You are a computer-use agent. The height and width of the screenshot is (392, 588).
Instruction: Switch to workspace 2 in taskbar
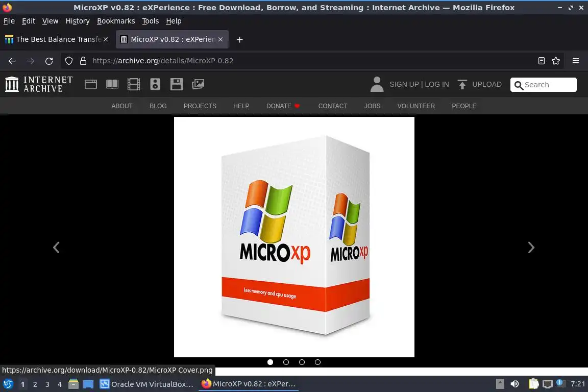[35, 384]
